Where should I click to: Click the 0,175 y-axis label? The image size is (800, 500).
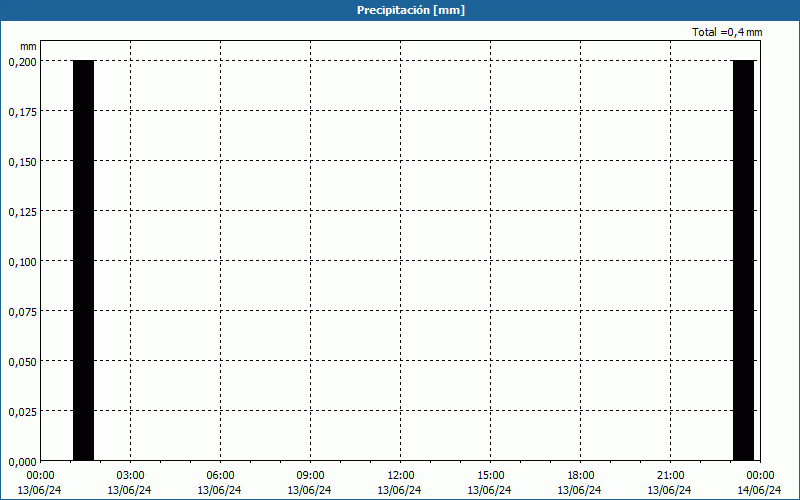(22, 112)
